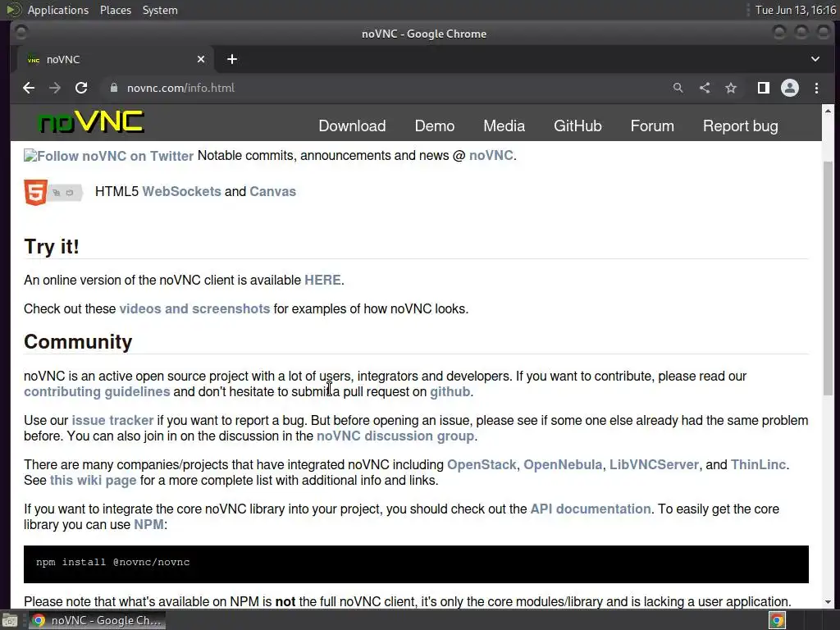Screen dimensions: 840x630
Task: Open Chrome side panel icon
Action: 764,88
